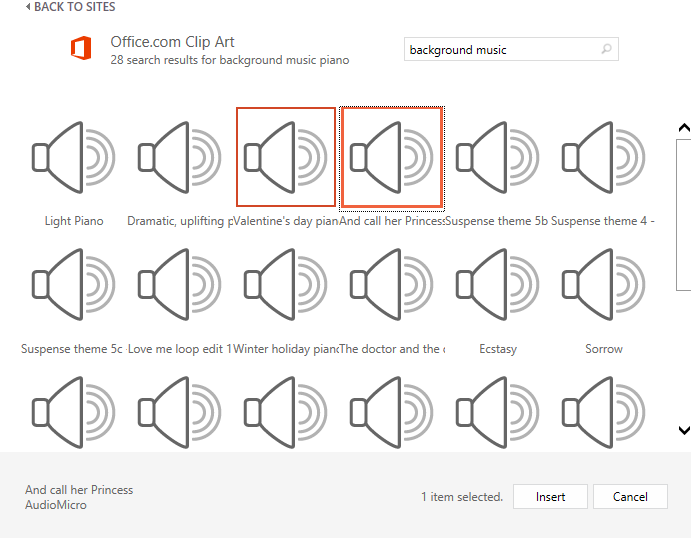This screenshot has width=691, height=538.
Task: Choose the Love me loop edit audio
Action: (180, 285)
